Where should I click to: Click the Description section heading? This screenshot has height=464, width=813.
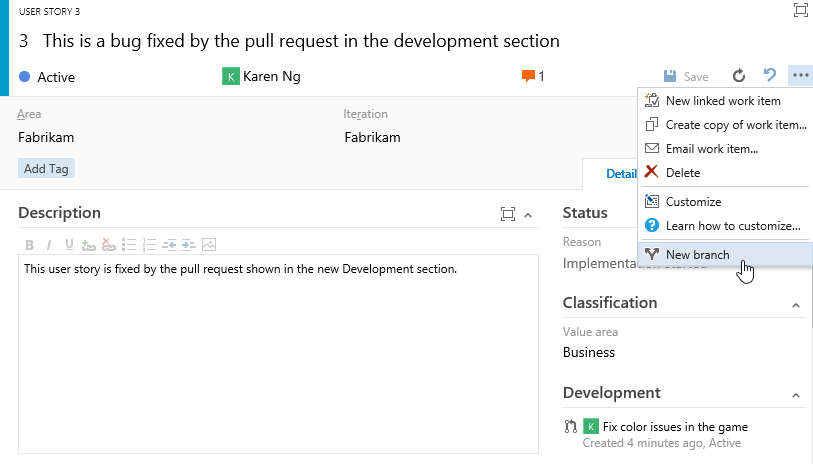click(59, 213)
